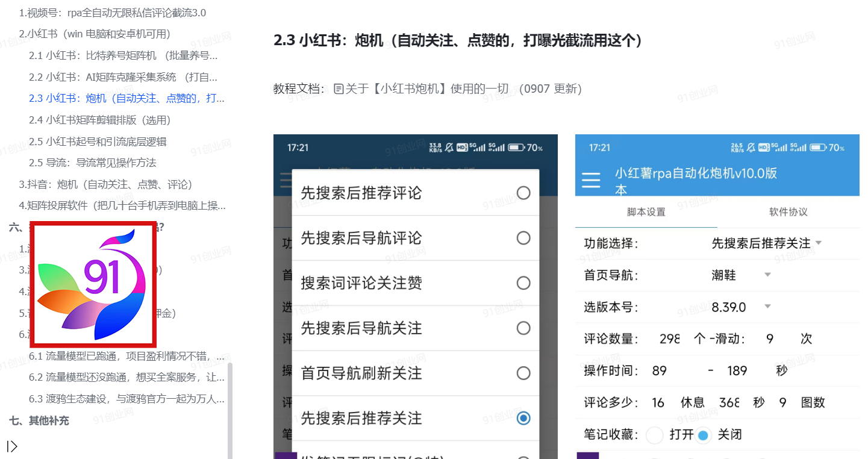Click the 先搜索后推荐评论 option label text
This screenshot has height=459, width=868.
(x=361, y=193)
